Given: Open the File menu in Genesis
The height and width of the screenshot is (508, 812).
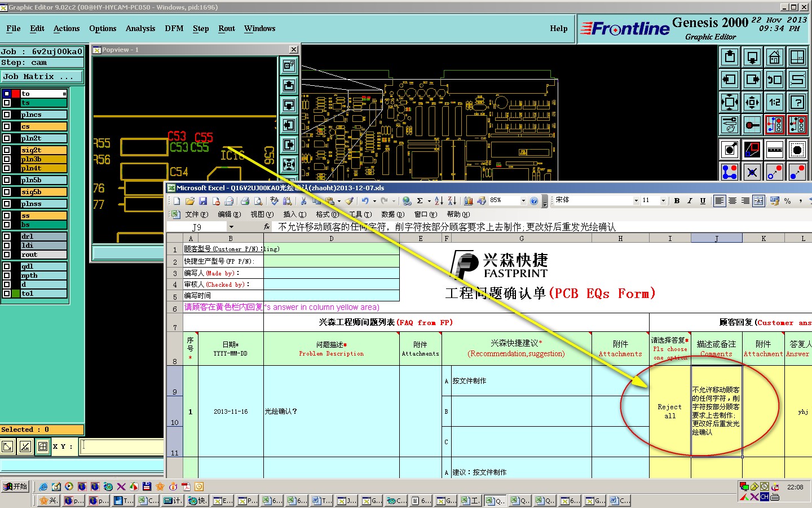Looking at the screenshot, I should click(14, 28).
